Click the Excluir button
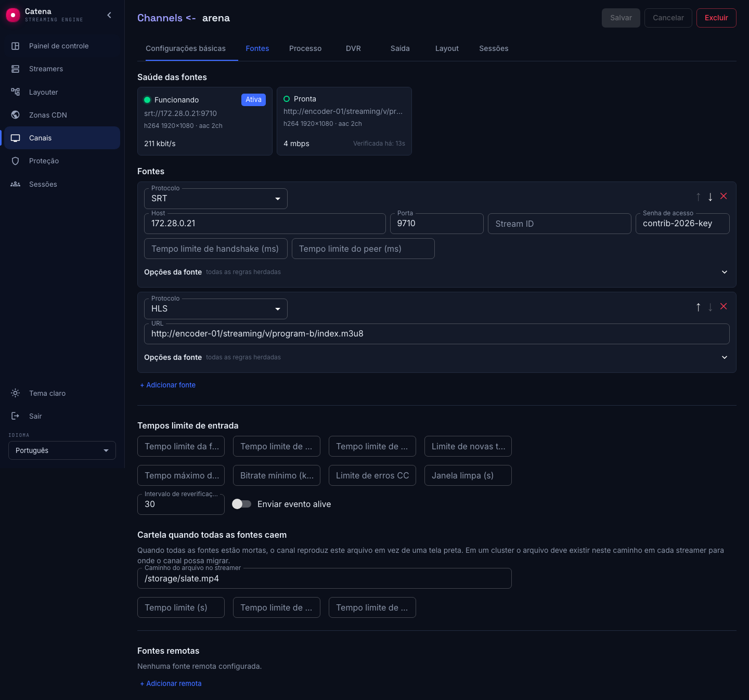The height and width of the screenshot is (700, 749). (716, 18)
